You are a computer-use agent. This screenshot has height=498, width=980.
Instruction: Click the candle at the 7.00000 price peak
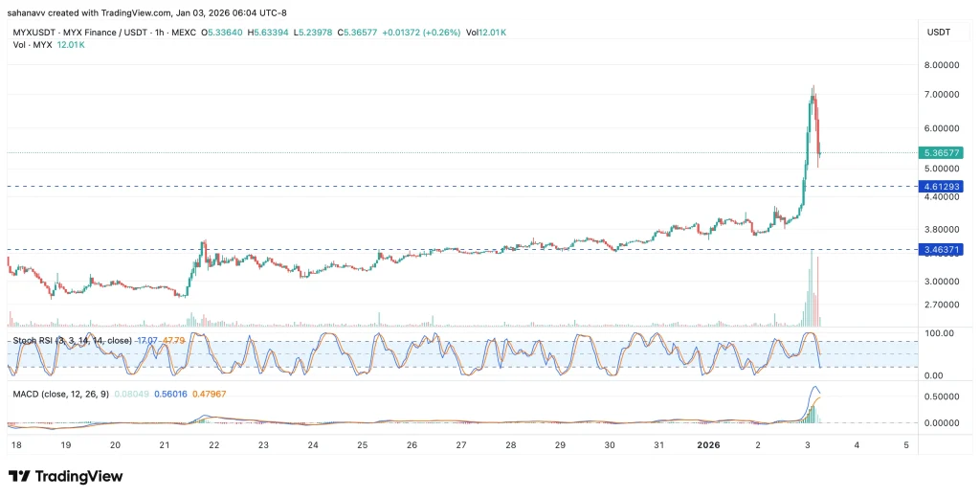813,96
